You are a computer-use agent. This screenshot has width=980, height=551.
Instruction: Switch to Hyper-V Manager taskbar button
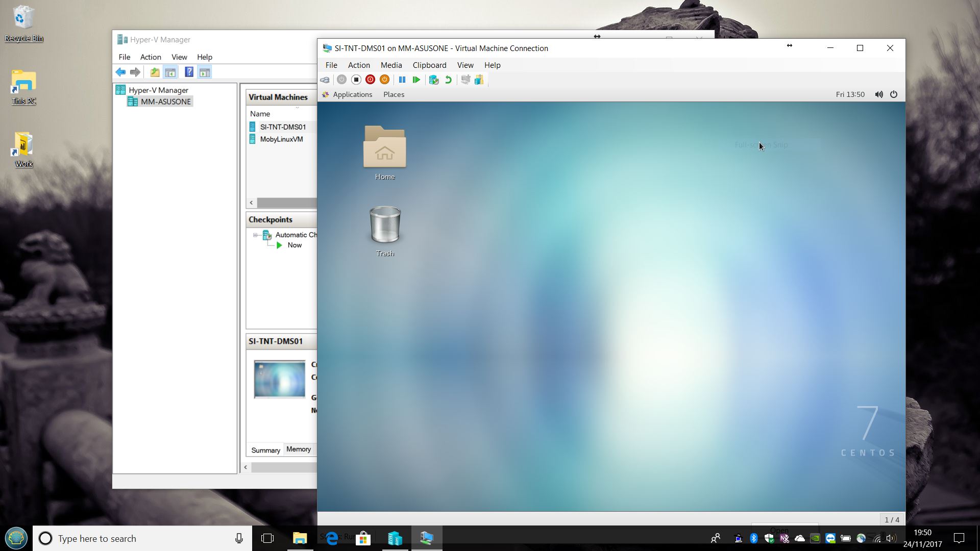coord(395,538)
